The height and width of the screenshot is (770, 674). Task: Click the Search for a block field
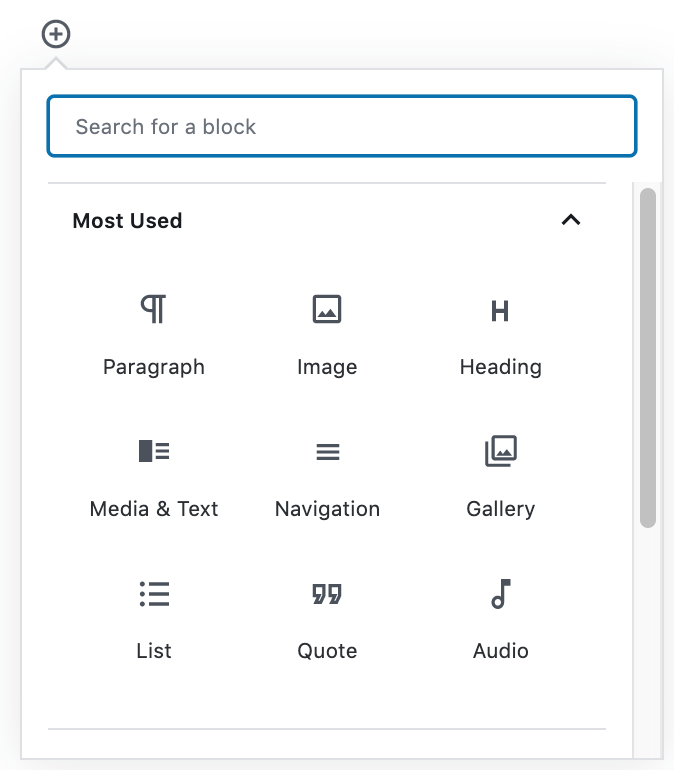[341, 127]
